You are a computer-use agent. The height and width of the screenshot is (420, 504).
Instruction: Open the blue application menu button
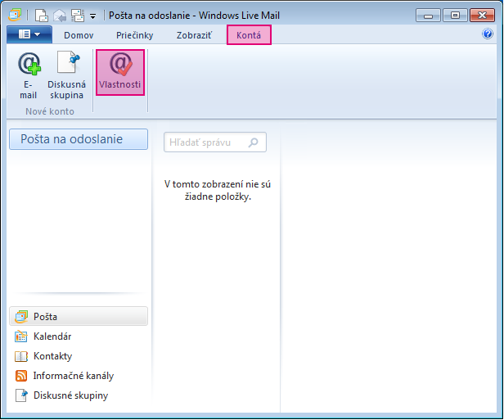pos(29,34)
